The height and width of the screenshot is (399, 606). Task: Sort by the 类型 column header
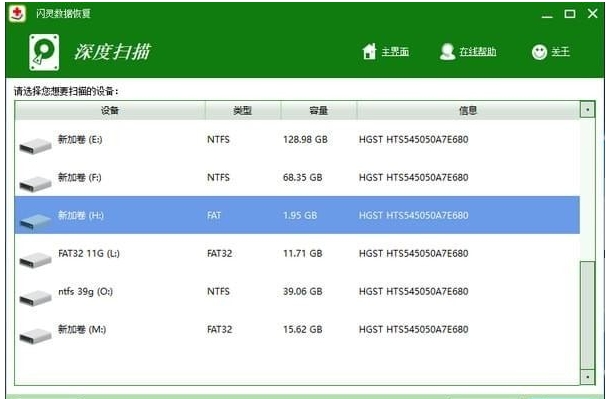[243, 111]
